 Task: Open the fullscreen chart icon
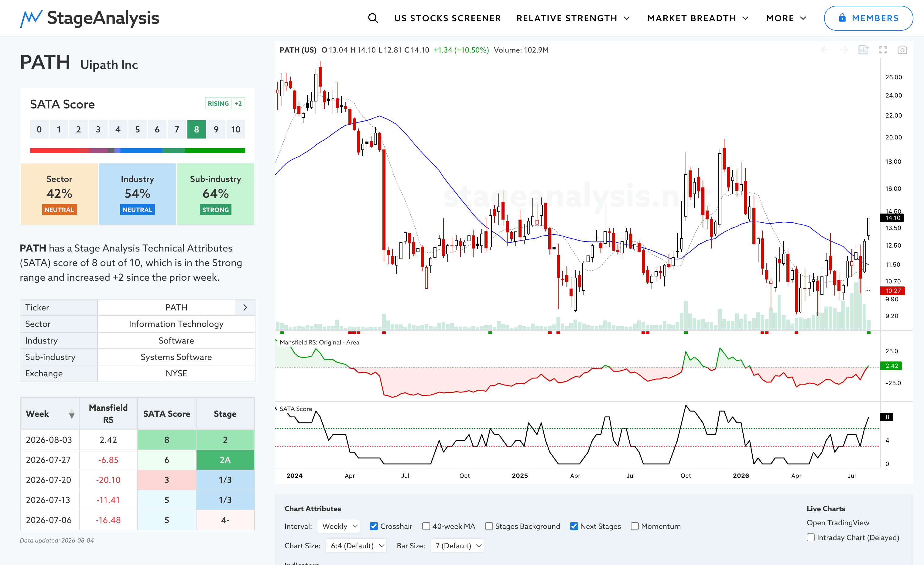(x=883, y=50)
